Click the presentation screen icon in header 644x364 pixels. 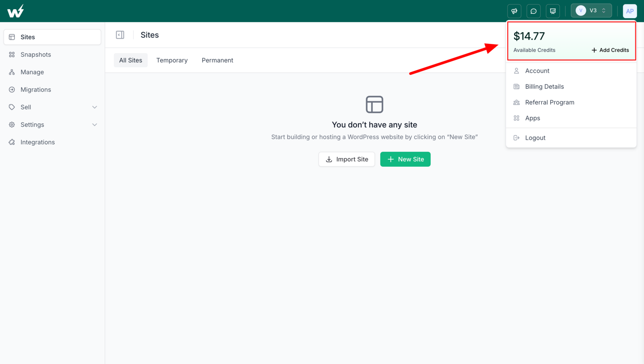[553, 11]
